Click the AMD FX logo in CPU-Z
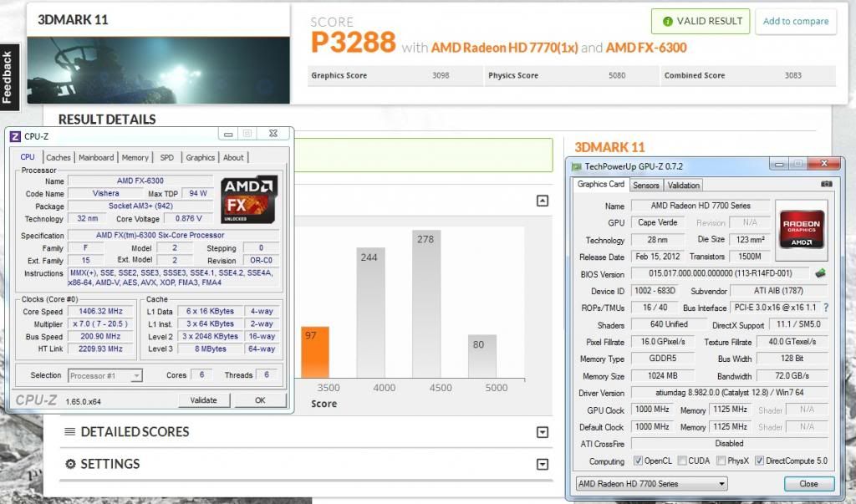This screenshot has height=504, width=856. click(249, 200)
